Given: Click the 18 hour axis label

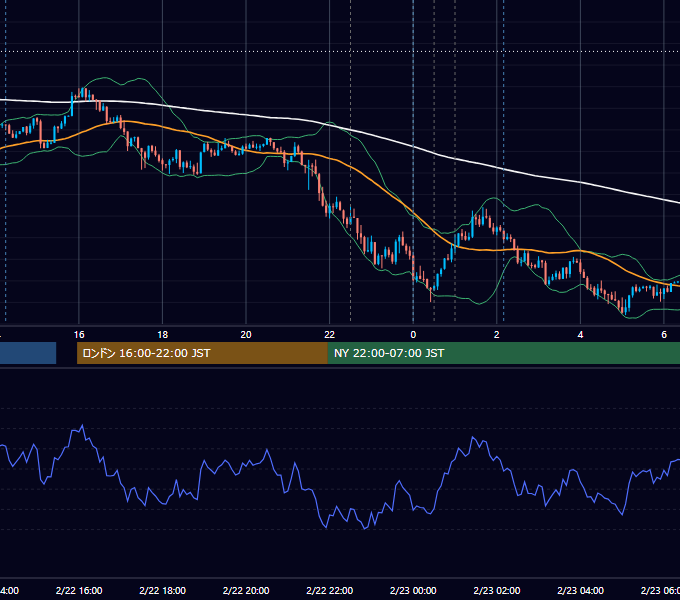Looking at the screenshot, I should pos(162,335).
